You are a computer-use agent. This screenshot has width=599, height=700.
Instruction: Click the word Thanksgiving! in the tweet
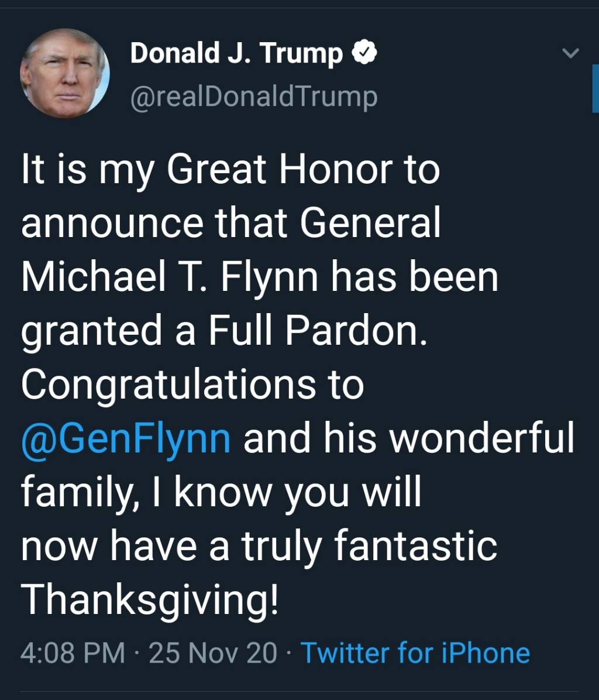(x=150, y=601)
